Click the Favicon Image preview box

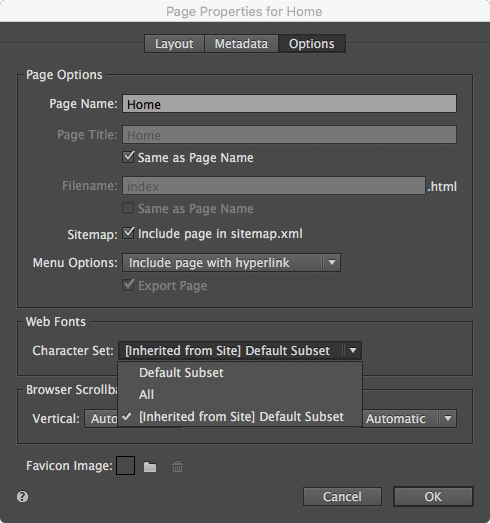[x=125, y=466]
